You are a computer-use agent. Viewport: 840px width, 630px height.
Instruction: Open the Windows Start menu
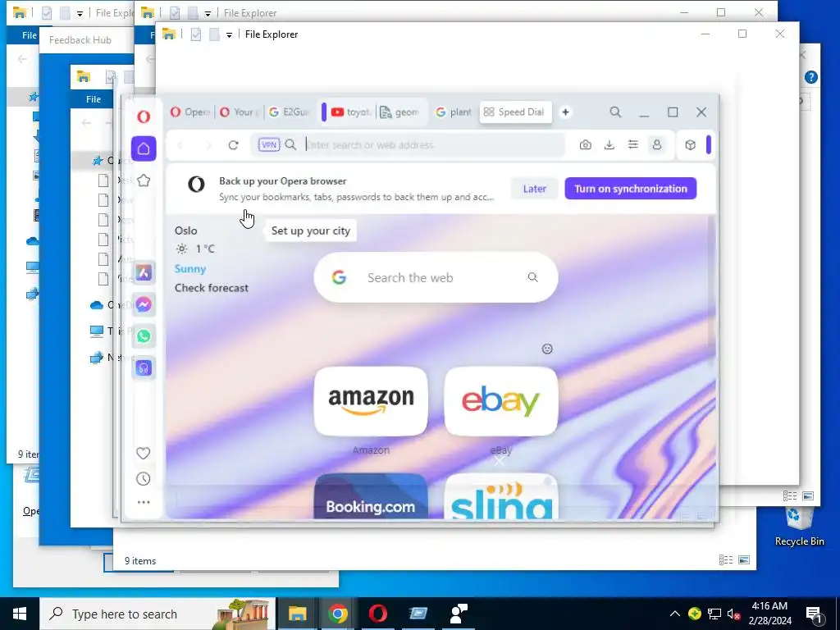pos(20,614)
